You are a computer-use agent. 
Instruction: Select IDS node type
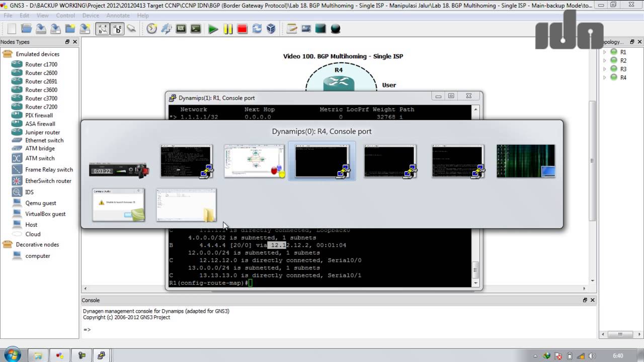point(29,192)
